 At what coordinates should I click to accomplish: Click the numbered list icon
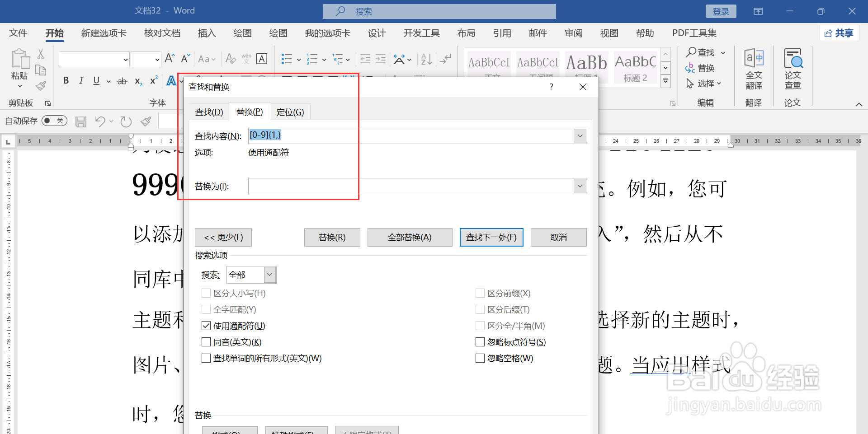[312, 59]
